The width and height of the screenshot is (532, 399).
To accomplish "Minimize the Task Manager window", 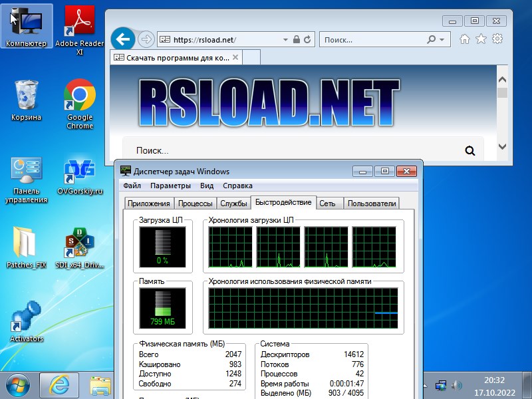I will pyautogui.click(x=362, y=172).
